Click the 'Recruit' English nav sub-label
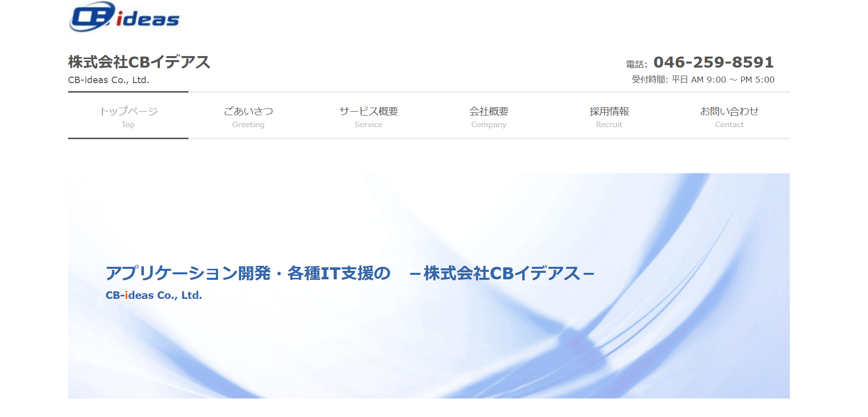The height and width of the screenshot is (417, 868). tap(609, 125)
